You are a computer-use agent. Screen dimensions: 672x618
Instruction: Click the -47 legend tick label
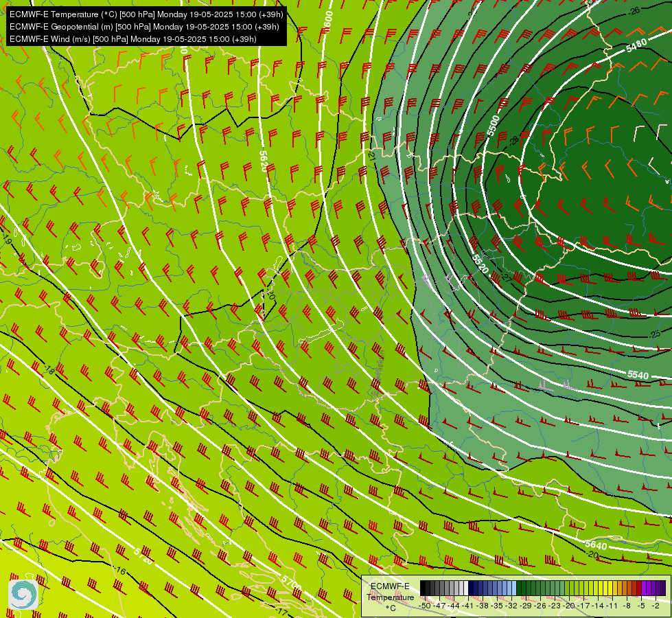pos(439,606)
